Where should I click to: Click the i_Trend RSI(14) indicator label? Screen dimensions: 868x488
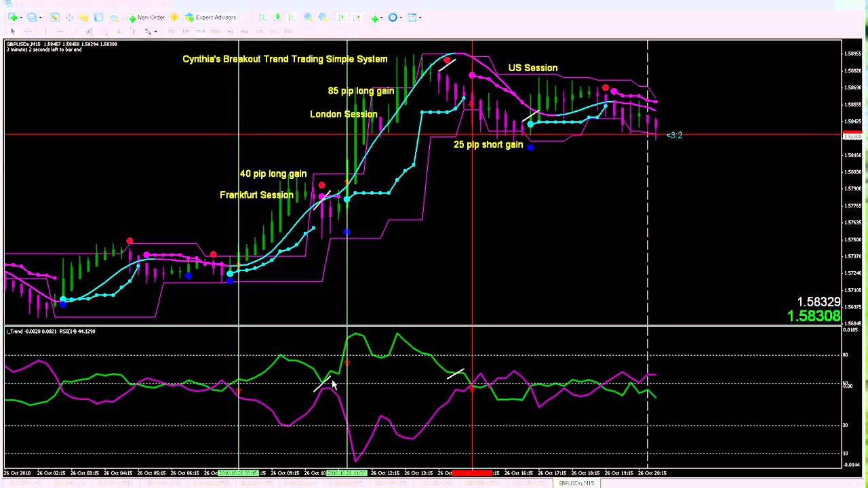click(x=51, y=331)
